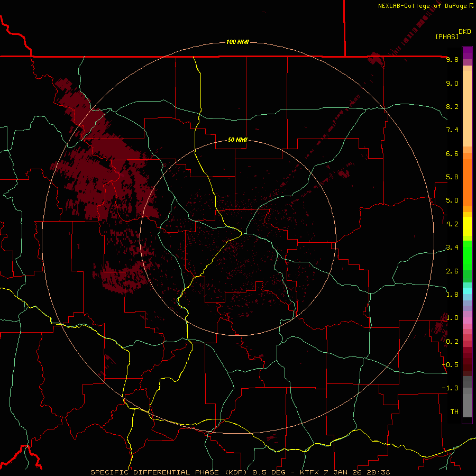Pick the 4.2 scale label
Screen dimensions: 476x476
(x=452, y=224)
